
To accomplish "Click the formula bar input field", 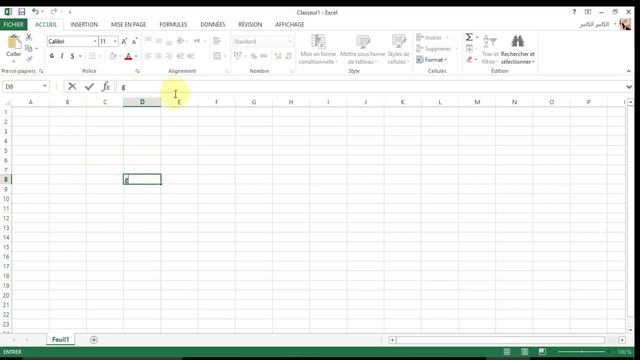I will coord(371,87).
